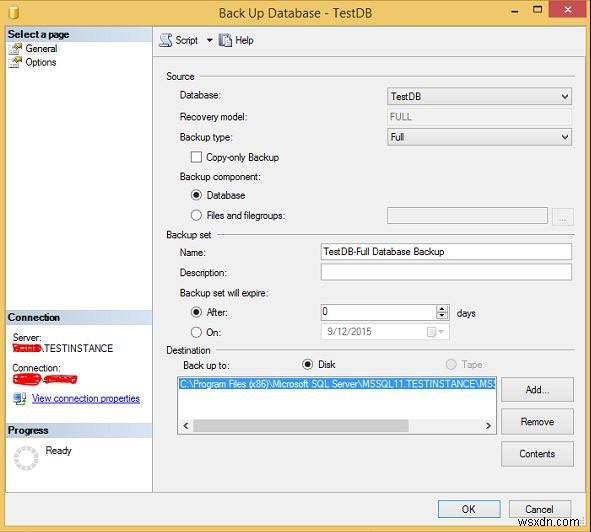Click the Add... button
Screen dimensions: 591x532
tap(537, 389)
